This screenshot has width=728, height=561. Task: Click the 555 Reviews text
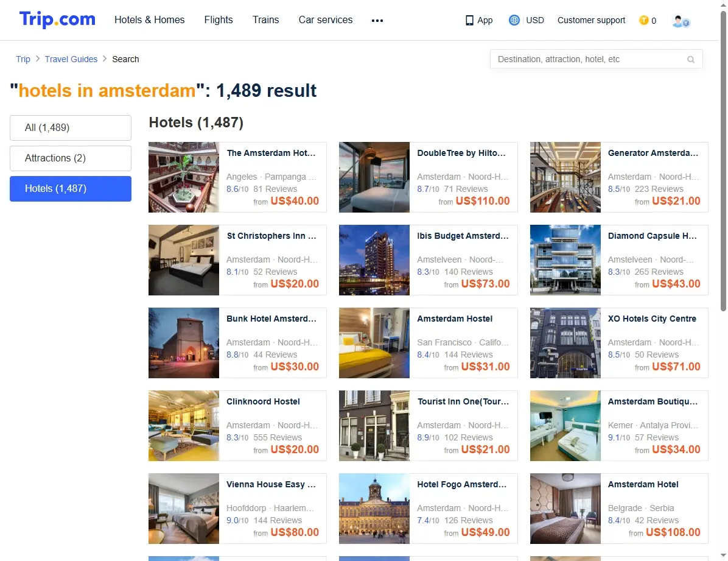[278, 437]
